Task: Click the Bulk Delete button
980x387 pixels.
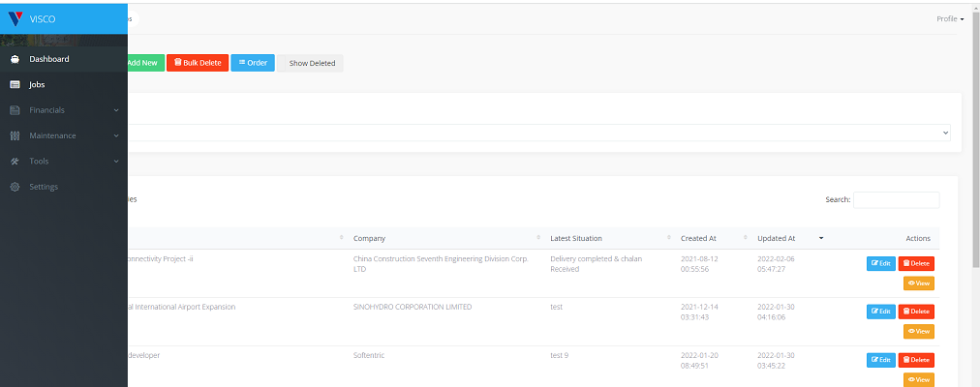Action: point(198,63)
